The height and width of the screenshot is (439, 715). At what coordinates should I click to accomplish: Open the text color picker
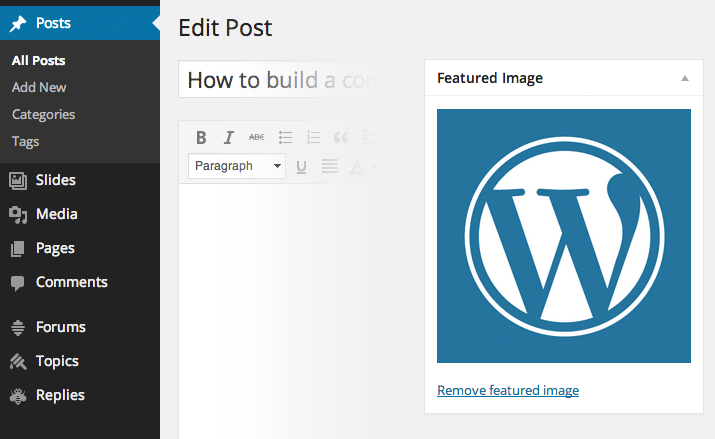click(x=355, y=167)
